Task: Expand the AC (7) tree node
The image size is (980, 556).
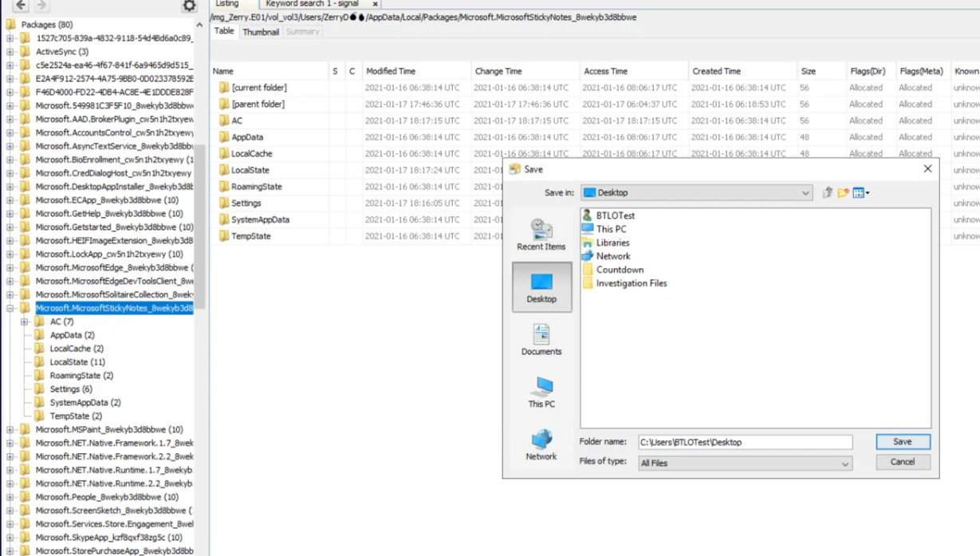Action: pyautogui.click(x=25, y=321)
